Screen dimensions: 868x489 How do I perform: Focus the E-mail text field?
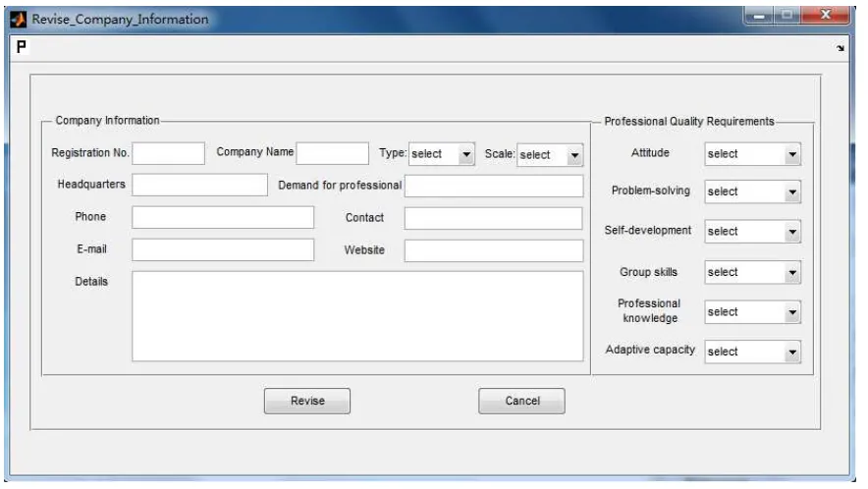pyautogui.click(x=223, y=249)
